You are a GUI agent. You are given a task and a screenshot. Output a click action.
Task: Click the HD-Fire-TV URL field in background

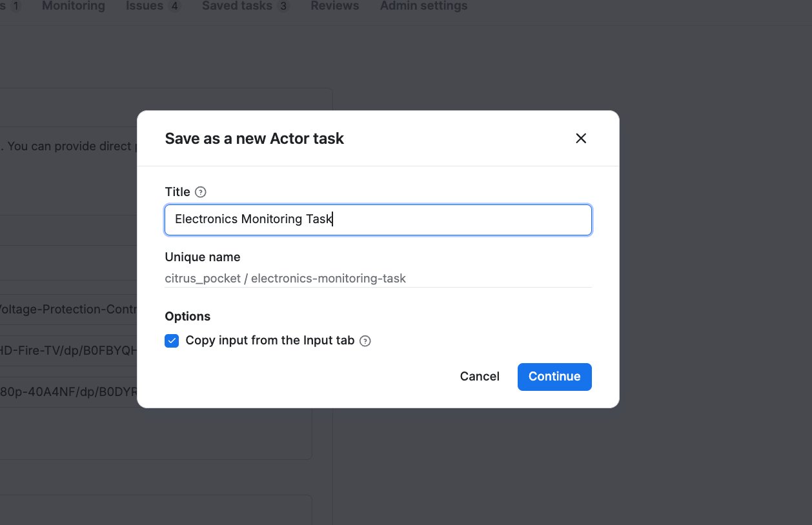point(68,350)
